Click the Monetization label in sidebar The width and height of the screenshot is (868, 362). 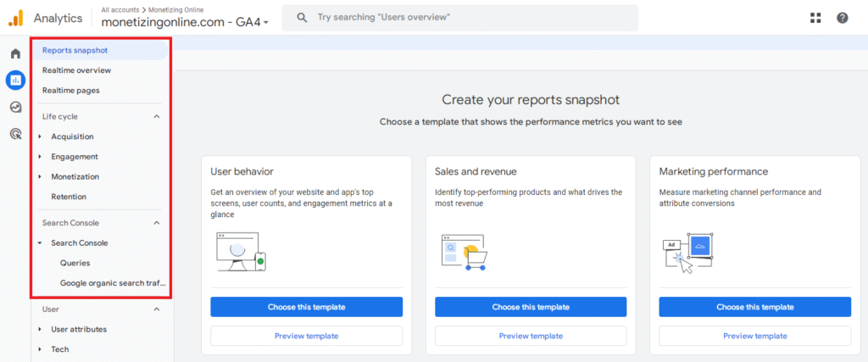(75, 176)
